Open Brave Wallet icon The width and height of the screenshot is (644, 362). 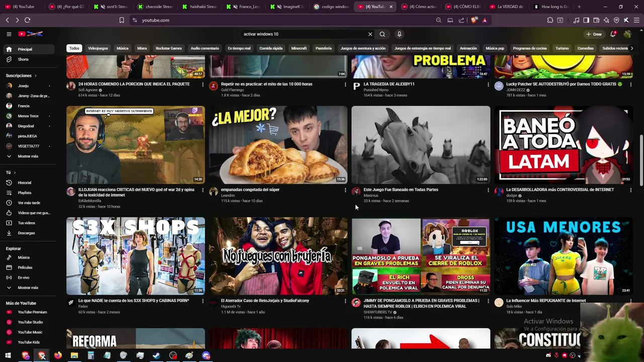click(x=596, y=20)
